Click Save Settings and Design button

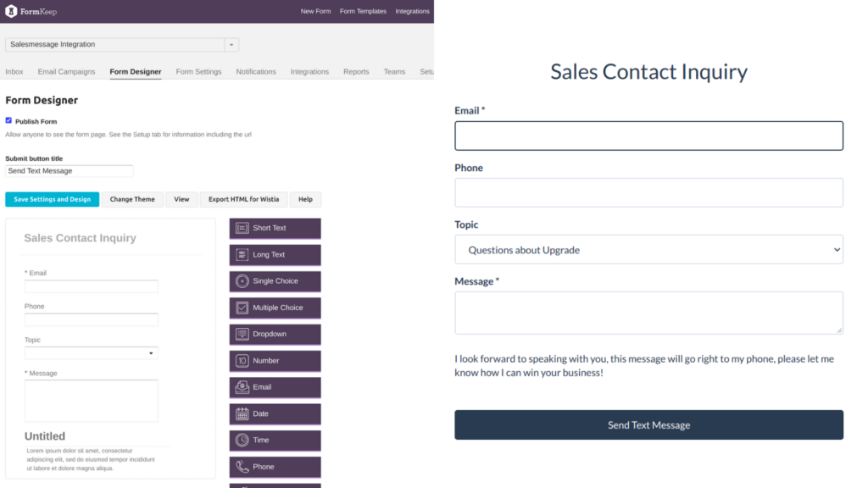click(53, 200)
